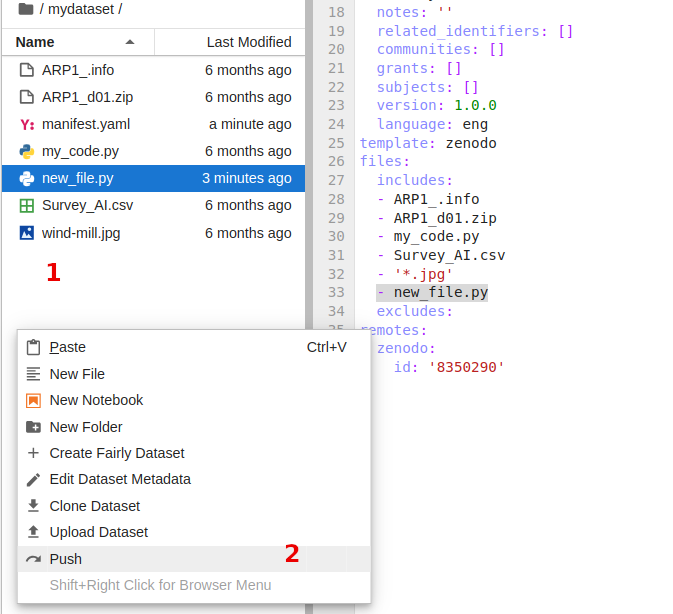Viewport: 673px width, 614px height.
Task: Place cursor on 'excludes:' line
Action: coord(415,311)
